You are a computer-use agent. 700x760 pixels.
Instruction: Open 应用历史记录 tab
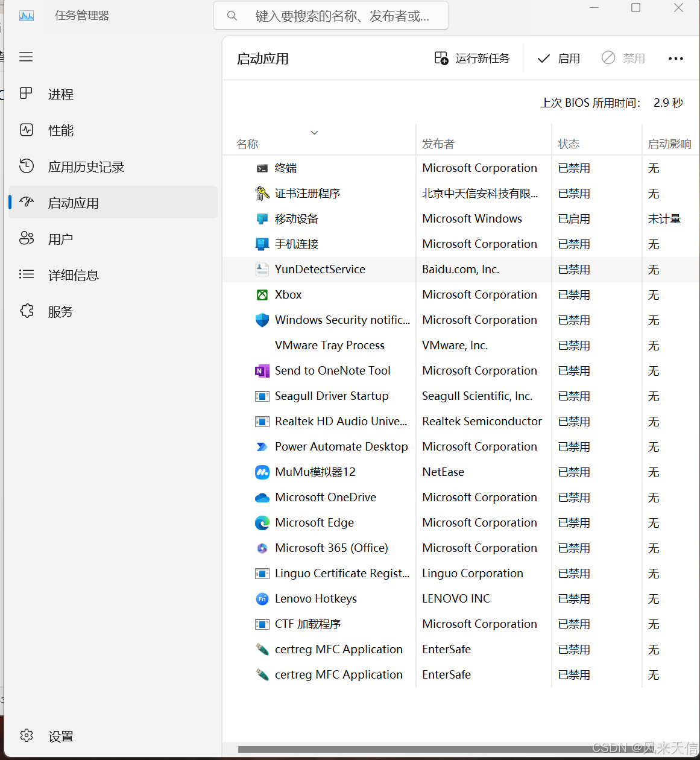(x=113, y=166)
